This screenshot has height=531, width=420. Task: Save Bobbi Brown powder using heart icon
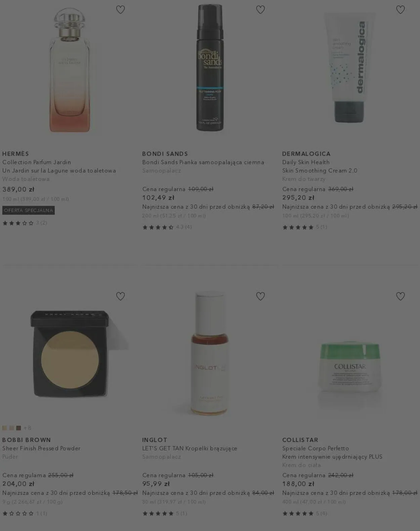120,296
